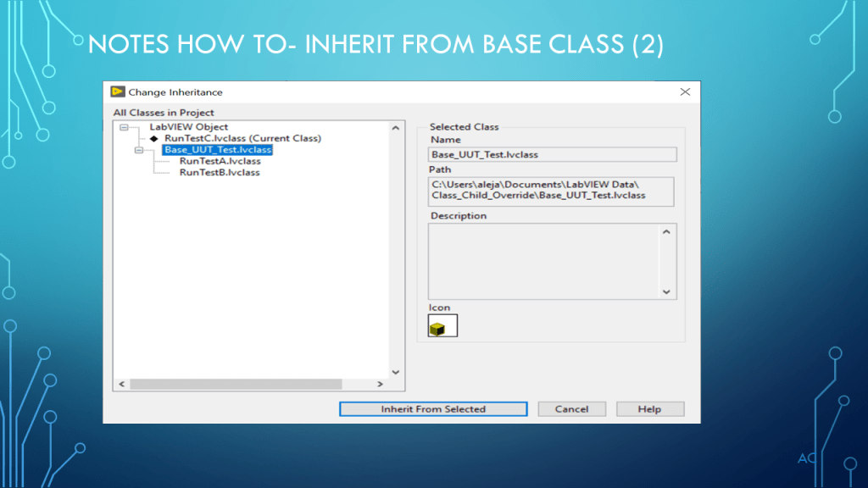Viewport: 868px width, 488px height.
Task: Click the Description box scroll down arrow
Action: point(666,291)
